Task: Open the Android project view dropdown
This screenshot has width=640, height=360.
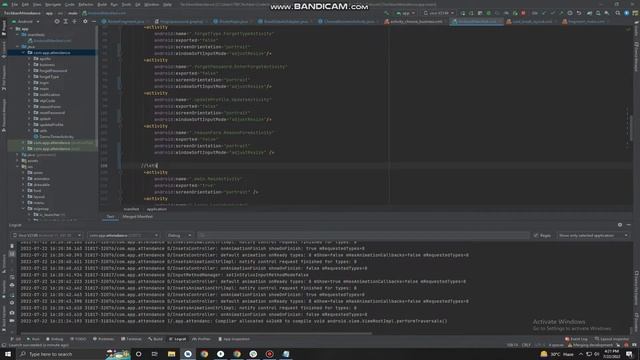Action: [25, 21]
